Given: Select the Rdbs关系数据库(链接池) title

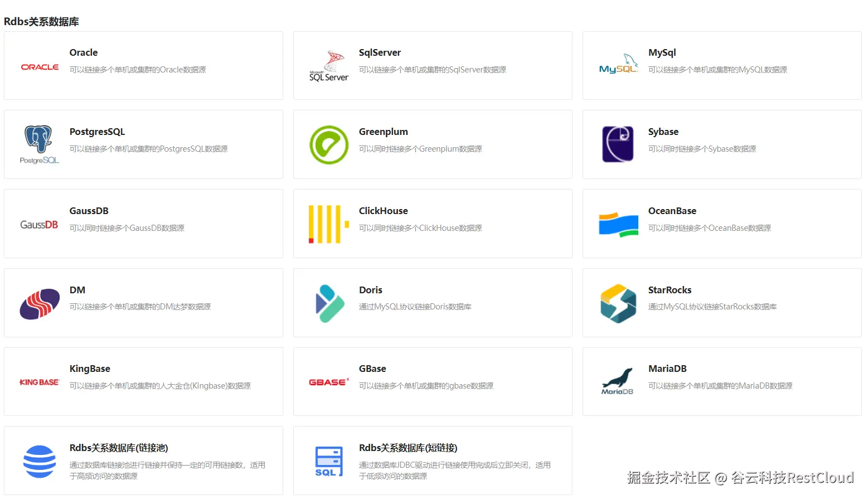Looking at the screenshot, I should [x=119, y=448].
